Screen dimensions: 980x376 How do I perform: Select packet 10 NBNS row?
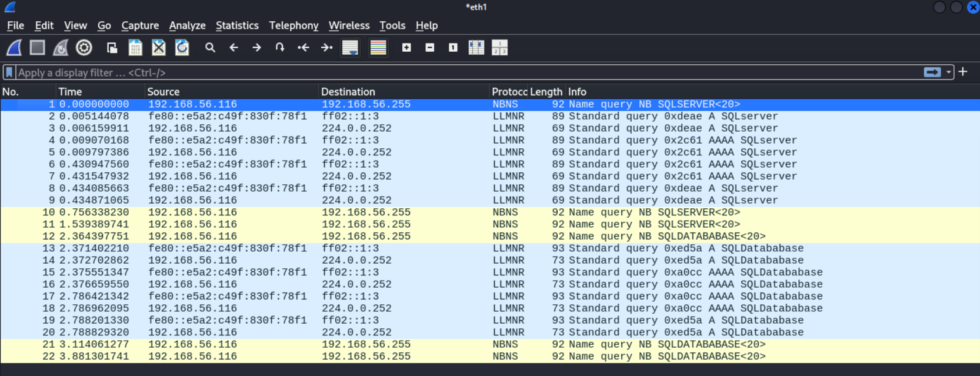pos(489,212)
